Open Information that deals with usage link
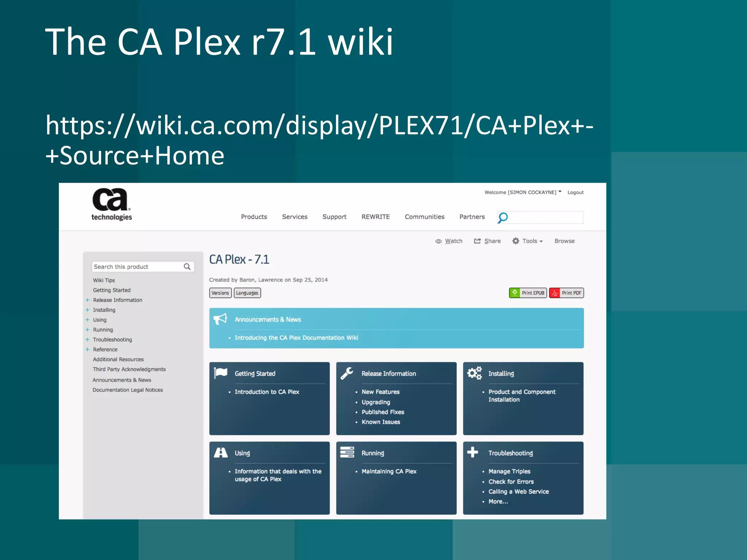 (x=278, y=475)
